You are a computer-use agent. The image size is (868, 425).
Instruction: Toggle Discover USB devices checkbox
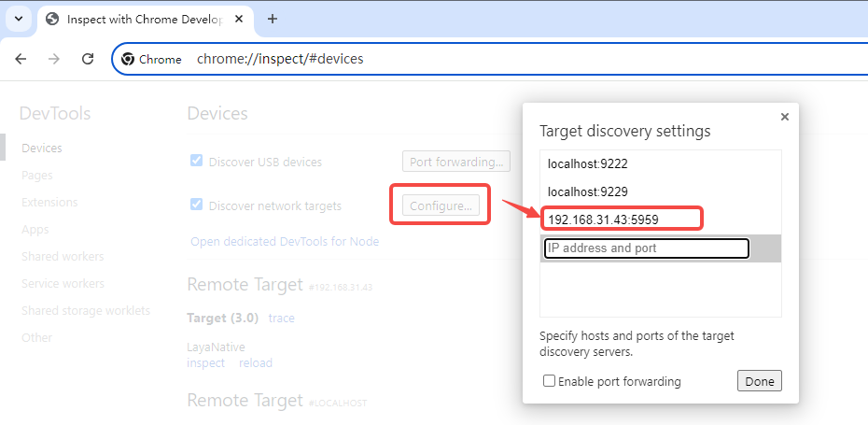[196, 161]
